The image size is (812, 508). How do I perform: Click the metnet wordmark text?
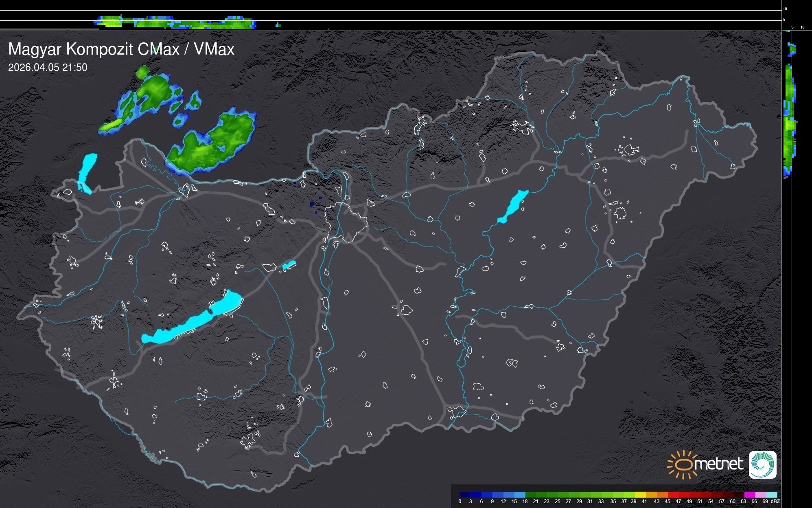718,464
